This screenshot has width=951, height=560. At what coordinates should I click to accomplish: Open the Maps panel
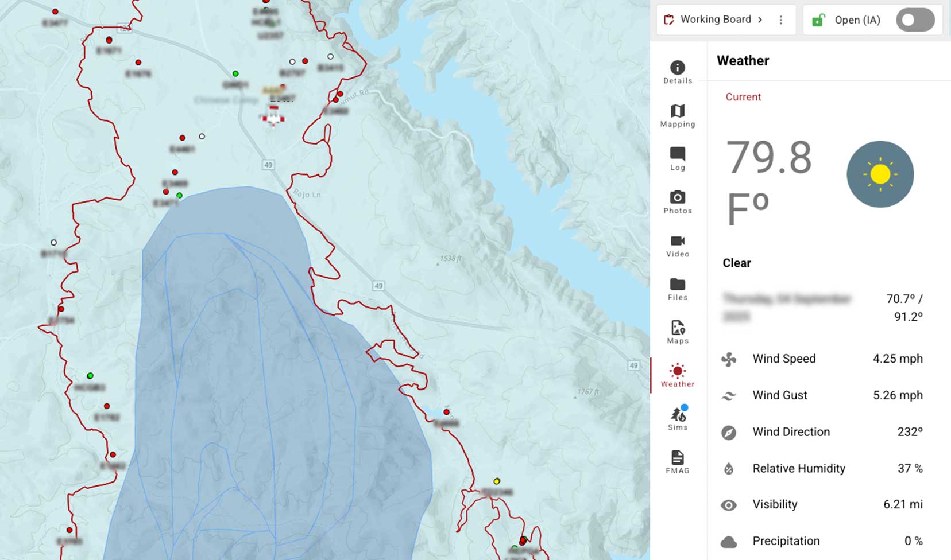(678, 328)
